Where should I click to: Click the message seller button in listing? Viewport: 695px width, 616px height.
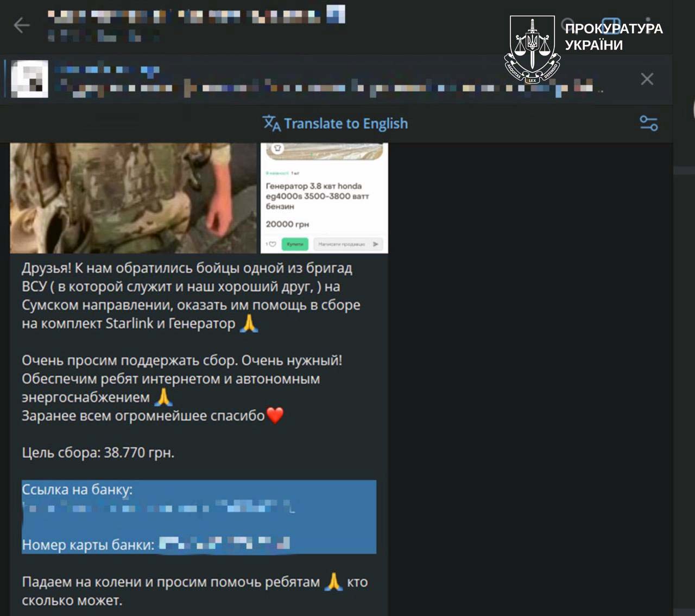(x=348, y=244)
